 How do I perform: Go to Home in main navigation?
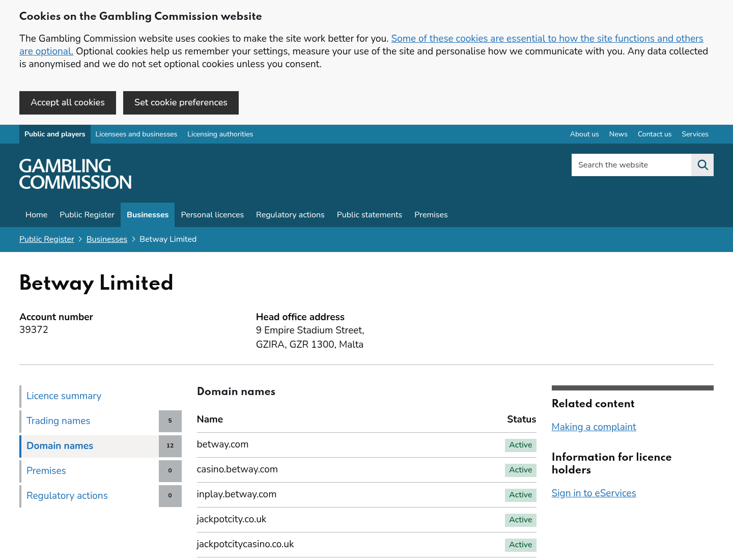click(37, 215)
